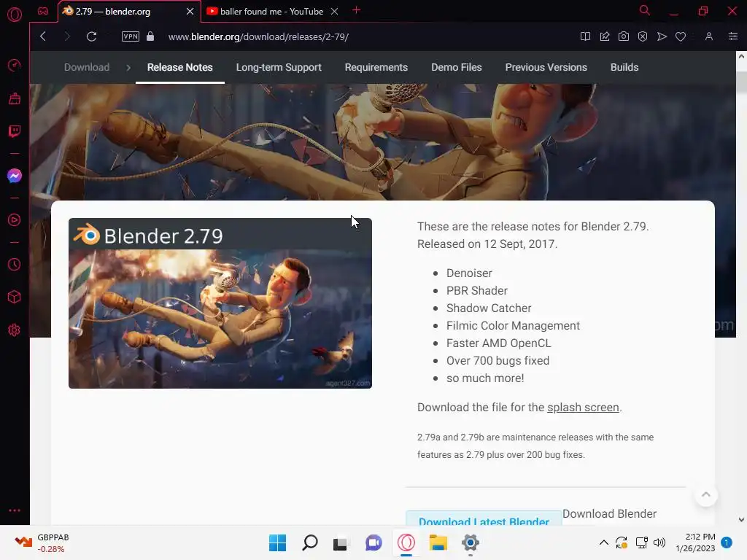Show hidden system tray icons

pos(603,542)
